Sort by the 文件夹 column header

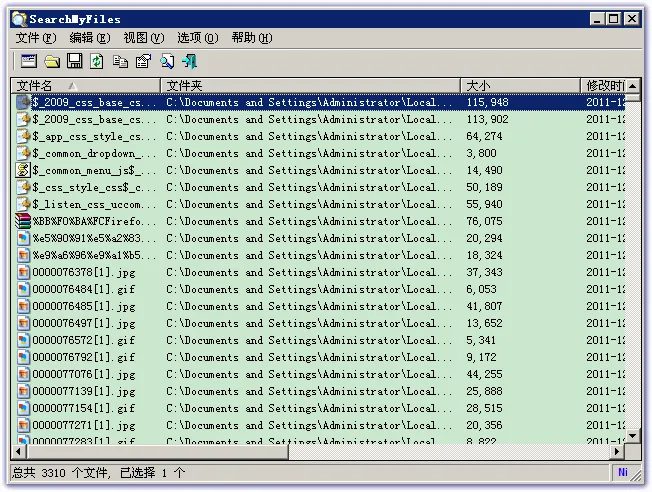310,86
